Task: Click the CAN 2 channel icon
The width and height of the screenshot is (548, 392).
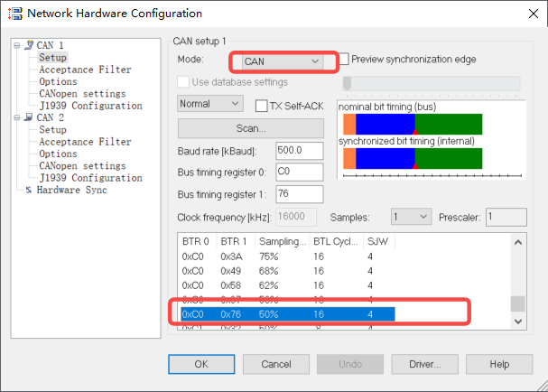Action: pos(29,117)
